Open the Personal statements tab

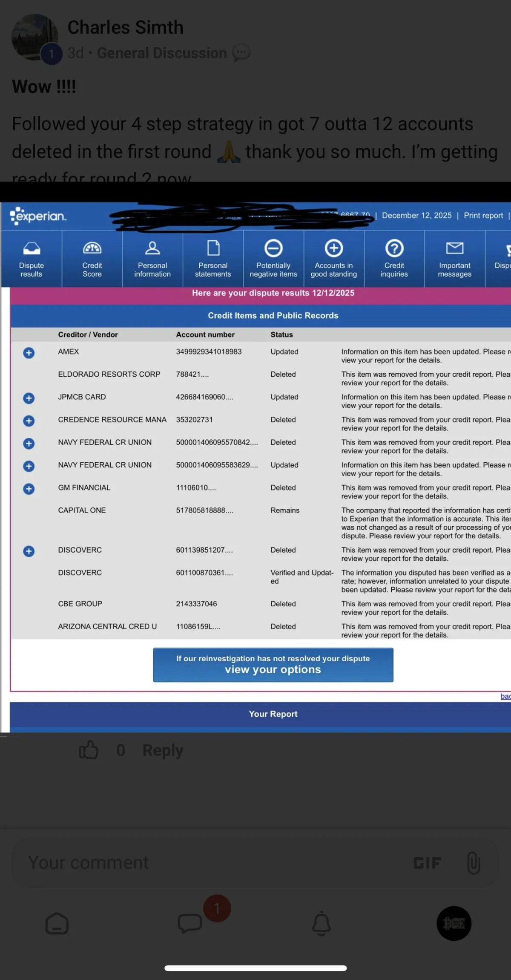[213, 259]
